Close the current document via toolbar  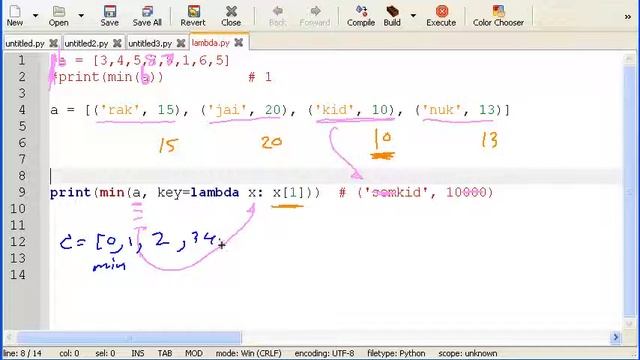point(231,16)
